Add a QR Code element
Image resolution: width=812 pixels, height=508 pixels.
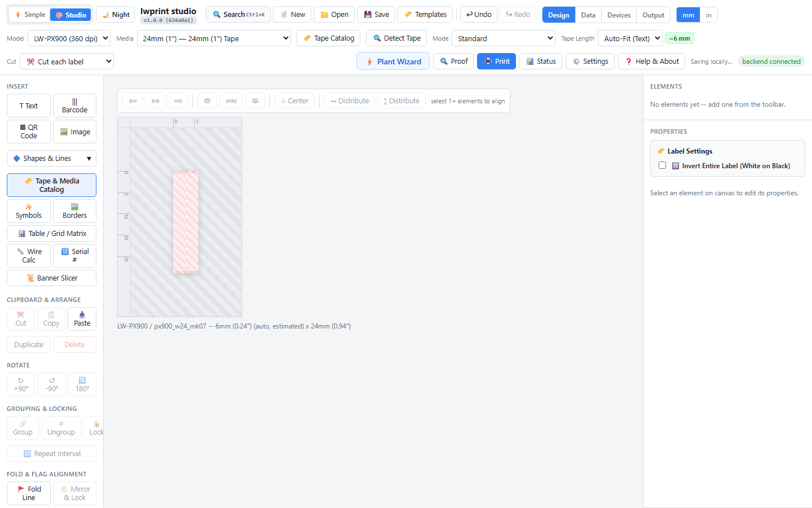29,132
